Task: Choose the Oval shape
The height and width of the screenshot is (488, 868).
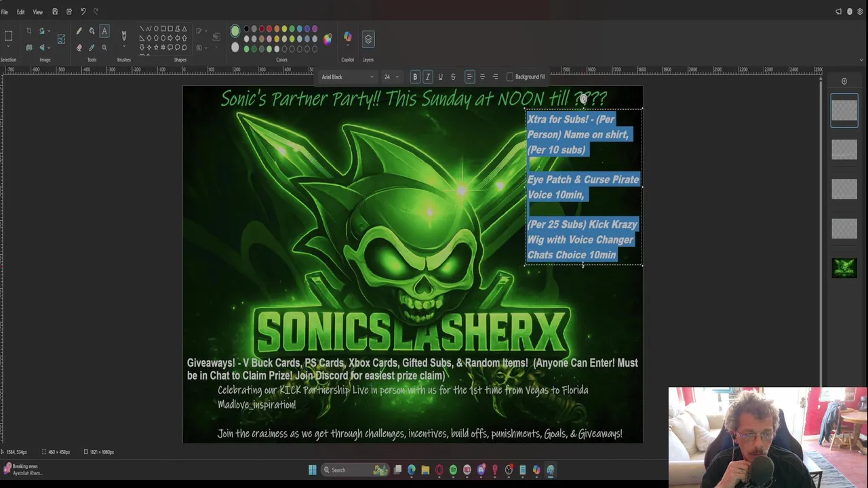Action: click(156, 29)
